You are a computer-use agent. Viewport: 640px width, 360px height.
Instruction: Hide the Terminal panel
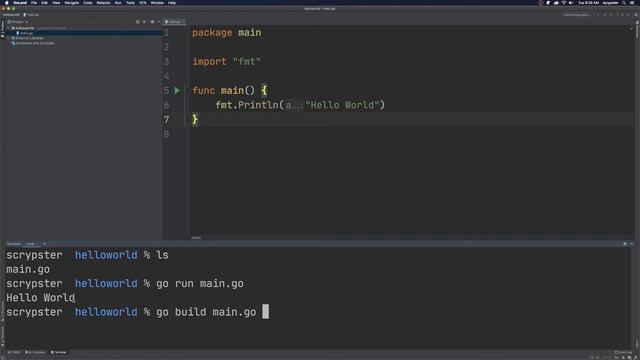tap(631, 244)
